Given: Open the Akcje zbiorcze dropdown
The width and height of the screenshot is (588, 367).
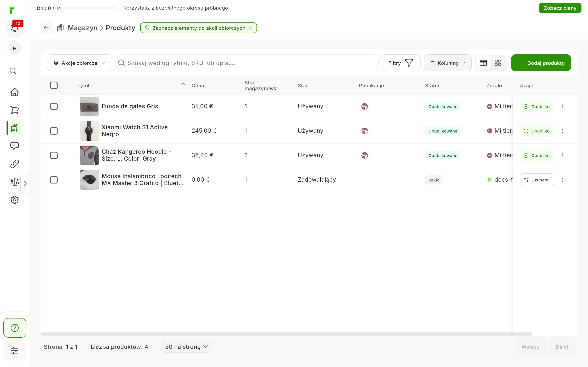Looking at the screenshot, I should 79,63.
